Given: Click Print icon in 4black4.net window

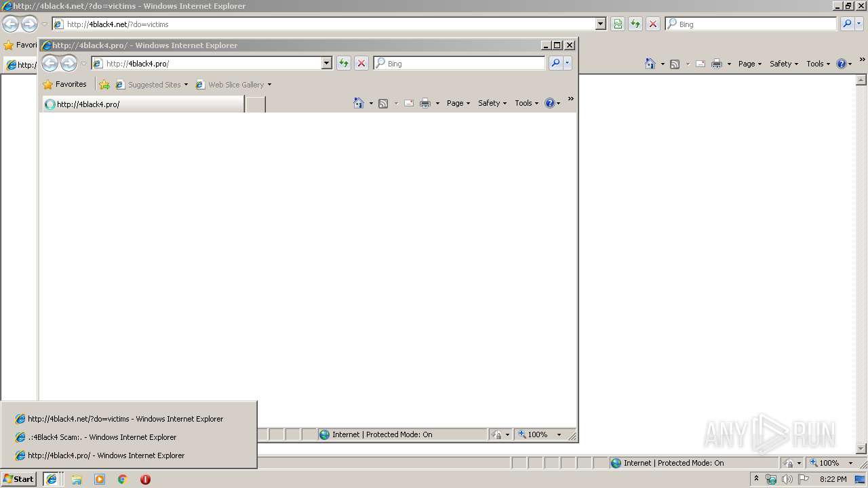Looking at the screenshot, I should point(717,64).
